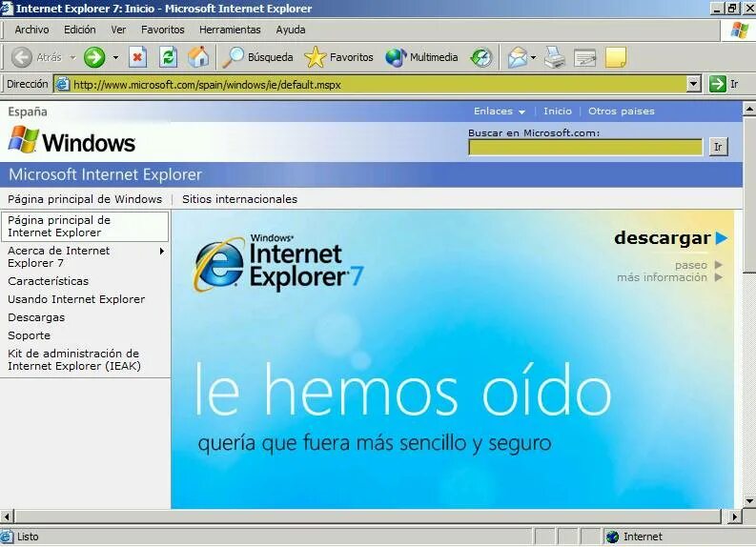Click the vertical scrollbar thumb
Screen dimensions: 756x547
point(749,194)
